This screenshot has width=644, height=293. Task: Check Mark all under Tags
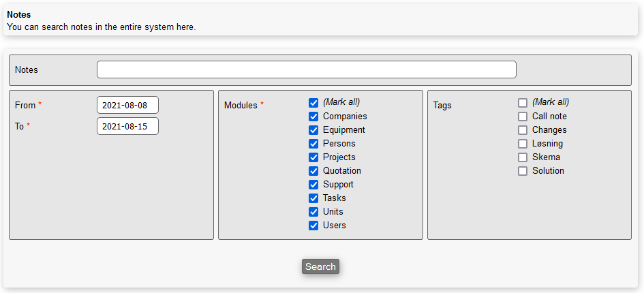tap(523, 103)
